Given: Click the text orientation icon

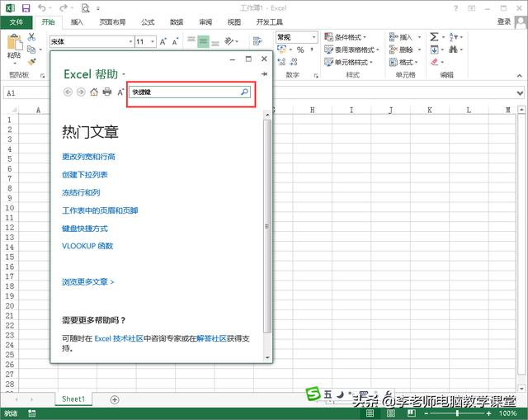Looking at the screenshot, I should tap(229, 41).
